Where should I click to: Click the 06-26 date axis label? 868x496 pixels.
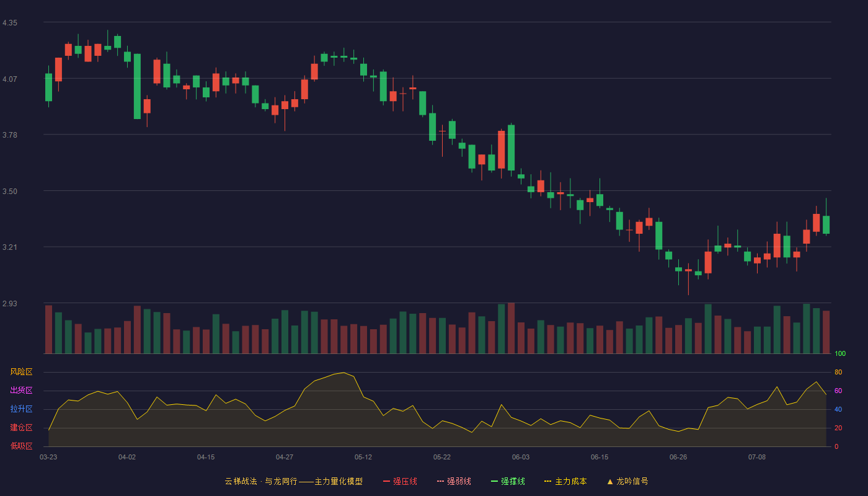tap(678, 457)
